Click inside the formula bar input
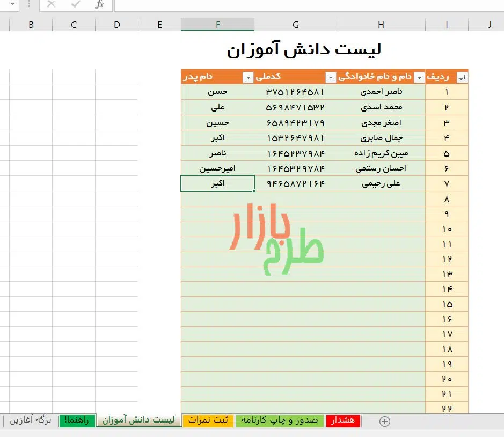Screen dimensions: 504x437 tap(306, 5)
